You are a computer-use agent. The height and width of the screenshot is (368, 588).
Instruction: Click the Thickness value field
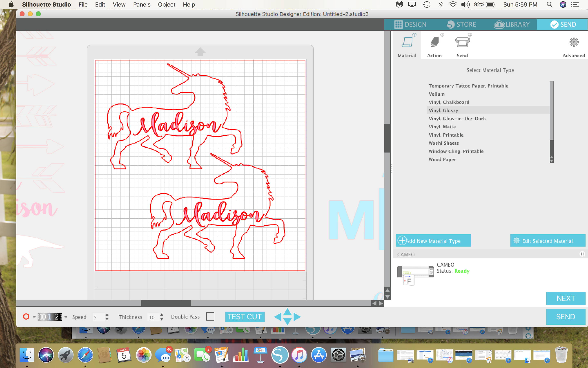pyautogui.click(x=153, y=317)
